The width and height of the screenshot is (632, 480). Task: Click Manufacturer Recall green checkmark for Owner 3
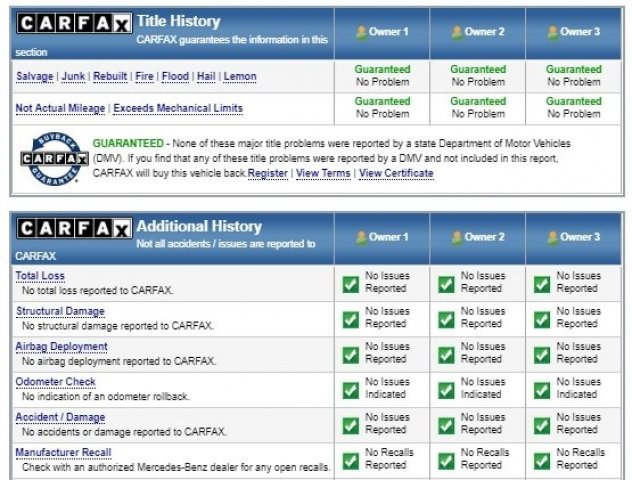[x=542, y=460]
